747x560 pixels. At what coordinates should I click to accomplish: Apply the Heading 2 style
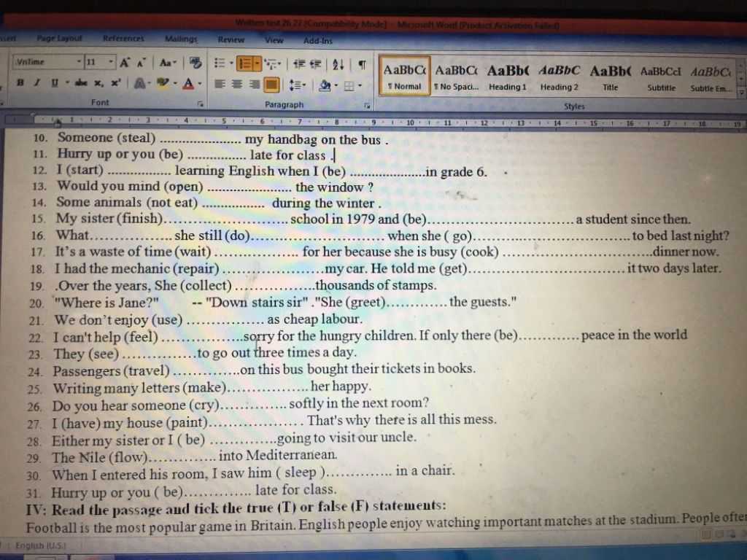(560, 77)
